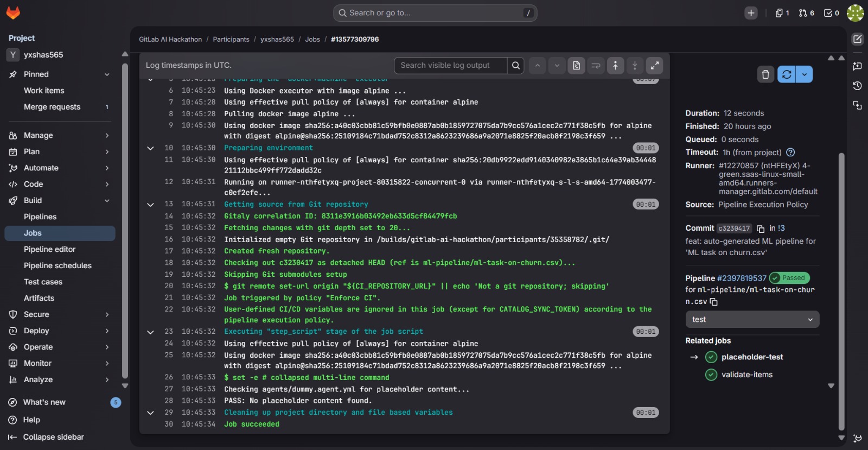This screenshot has height=450, width=868.
Task: Expand the Manage sidebar menu
Action: (60, 135)
